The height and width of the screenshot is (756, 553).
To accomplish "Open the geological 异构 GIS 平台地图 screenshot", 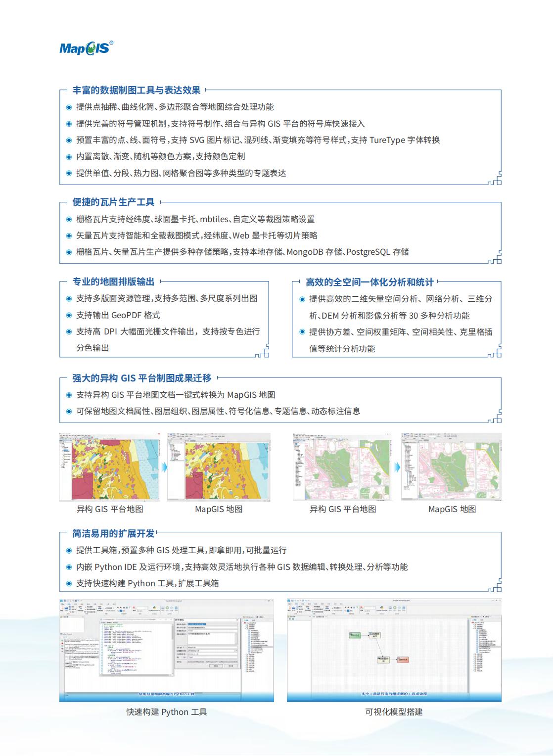I will click(110, 467).
